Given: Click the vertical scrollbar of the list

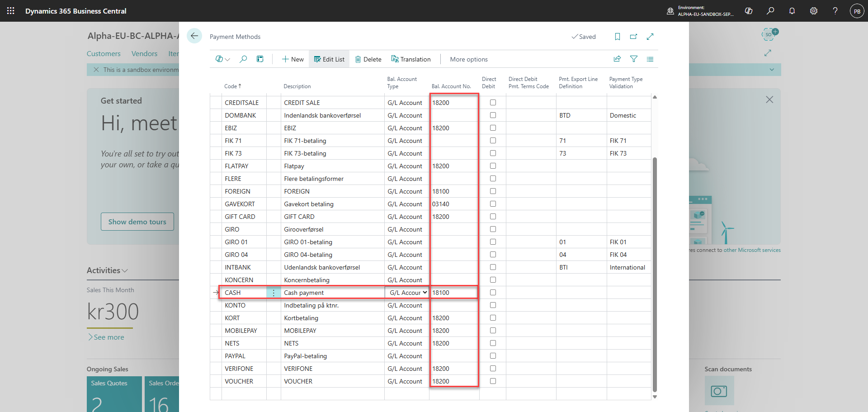Looking at the screenshot, I should pyautogui.click(x=655, y=275).
